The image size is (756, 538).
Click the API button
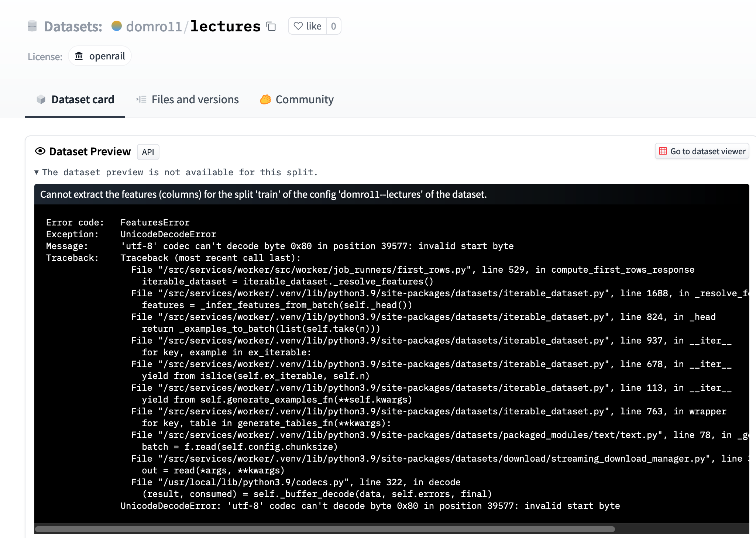[148, 152]
